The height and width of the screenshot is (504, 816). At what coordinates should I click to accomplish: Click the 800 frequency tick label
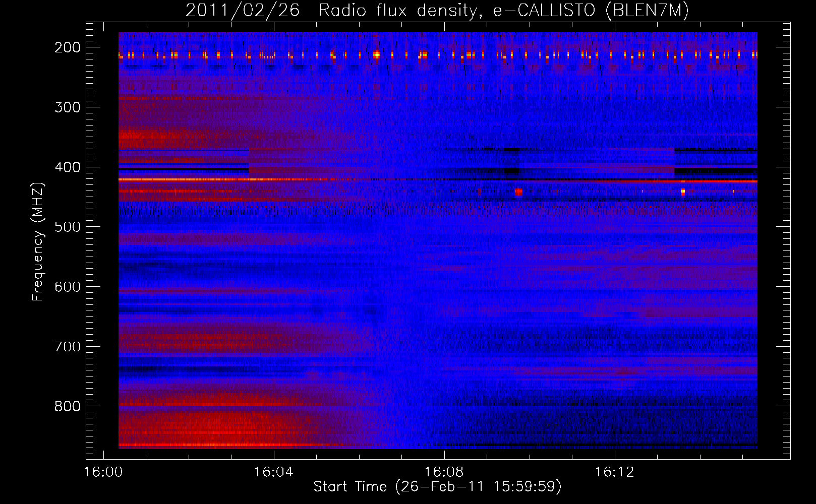click(68, 406)
